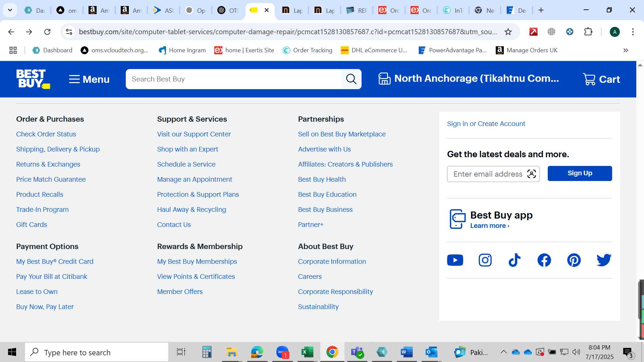Switch to the ASI browser tab
644x362 pixels.
pos(163,10)
